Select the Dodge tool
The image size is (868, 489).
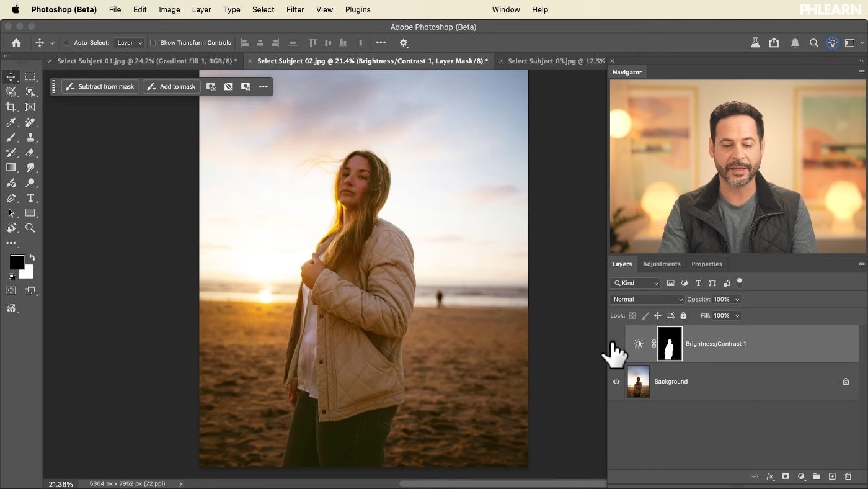(30, 183)
